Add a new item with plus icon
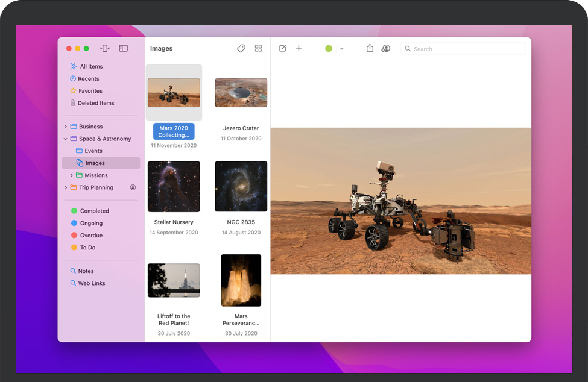 pos(299,48)
